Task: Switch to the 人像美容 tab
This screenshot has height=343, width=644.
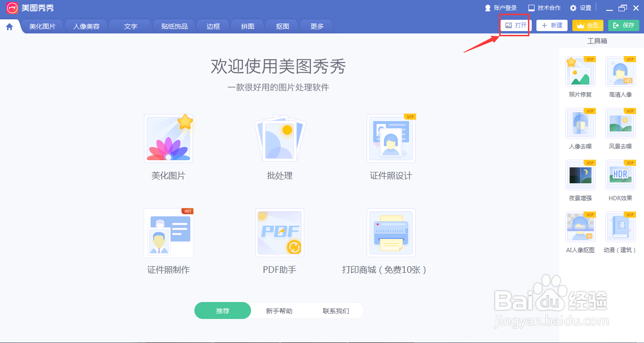Action: 86,26
